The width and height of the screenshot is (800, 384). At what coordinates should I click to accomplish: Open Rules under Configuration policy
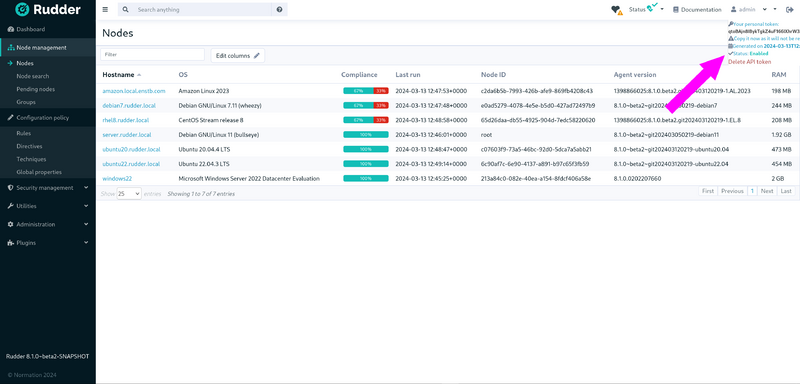(x=23, y=134)
